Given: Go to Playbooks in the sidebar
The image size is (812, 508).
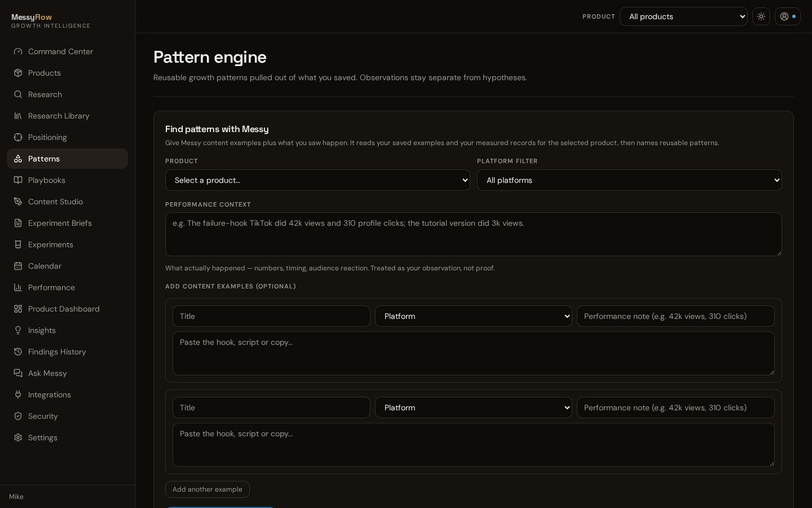Looking at the screenshot, I should pos(67,180).
